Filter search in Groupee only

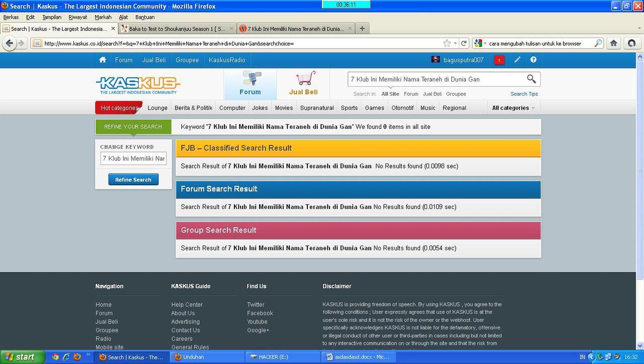[x=456, y=94]
